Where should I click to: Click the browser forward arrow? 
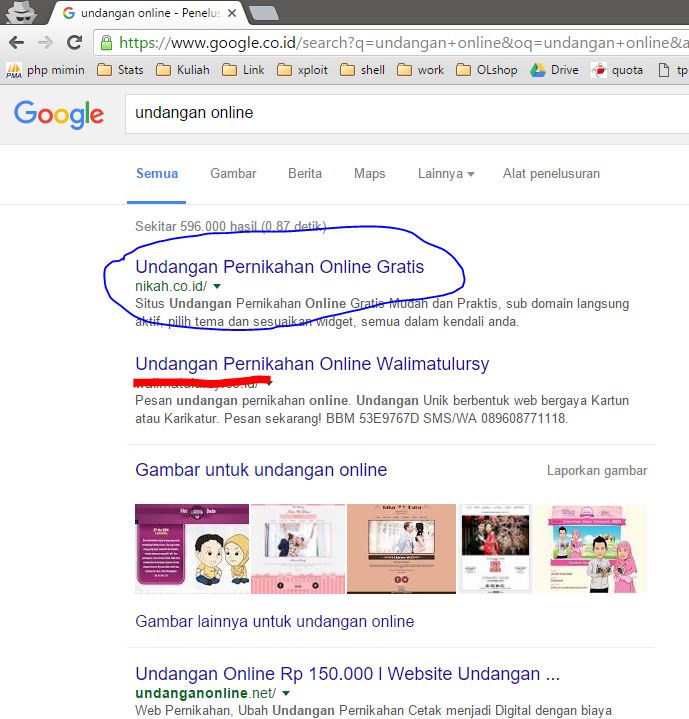coord(45,42)
